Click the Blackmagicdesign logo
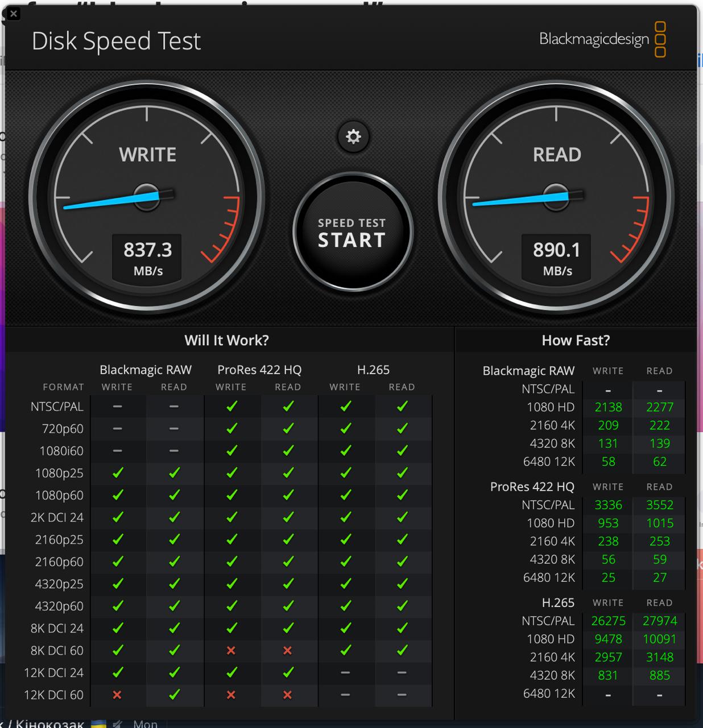Viewport: 703px width, 728px height. pyautogui.click(x=602, y=39)
